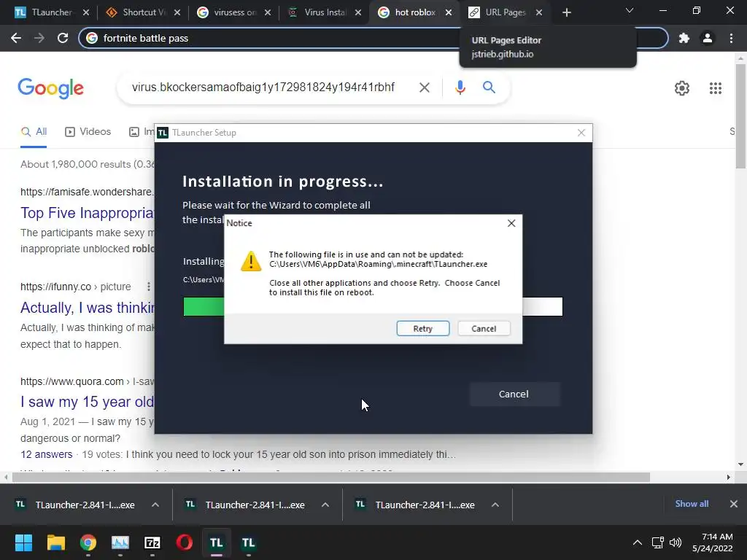Open Actually, I was thinking result

click(87, 308)
